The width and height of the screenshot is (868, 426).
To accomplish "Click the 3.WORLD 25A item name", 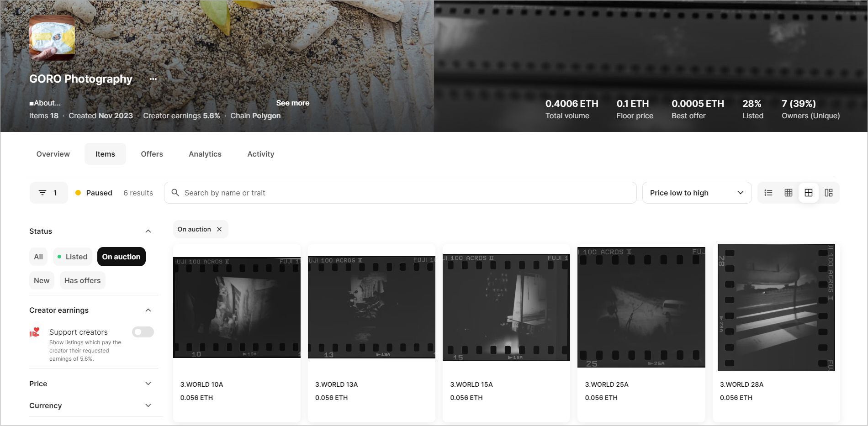I will point(607,384).
